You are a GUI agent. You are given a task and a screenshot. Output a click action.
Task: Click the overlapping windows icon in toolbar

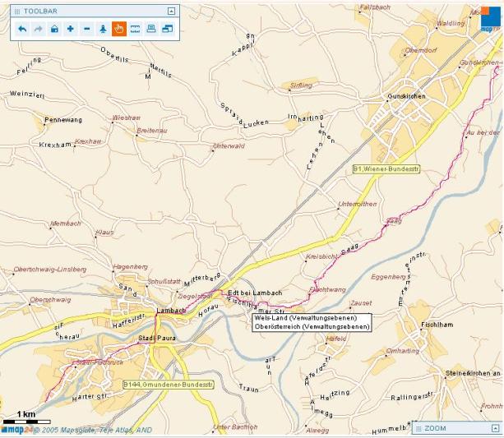(168, 29)
